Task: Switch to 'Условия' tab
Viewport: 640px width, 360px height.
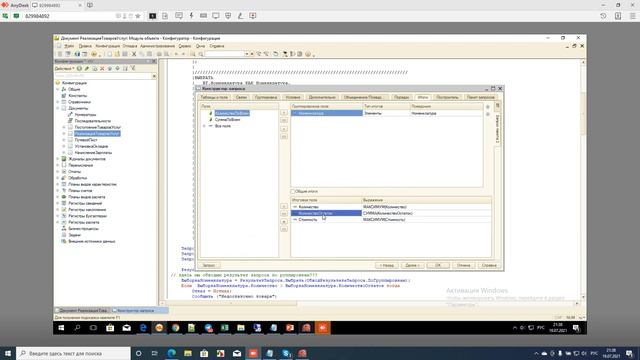Action: click(x=293, y=97)
